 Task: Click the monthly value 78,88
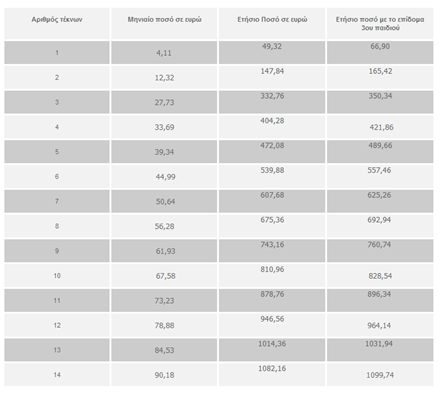(164, 325)
